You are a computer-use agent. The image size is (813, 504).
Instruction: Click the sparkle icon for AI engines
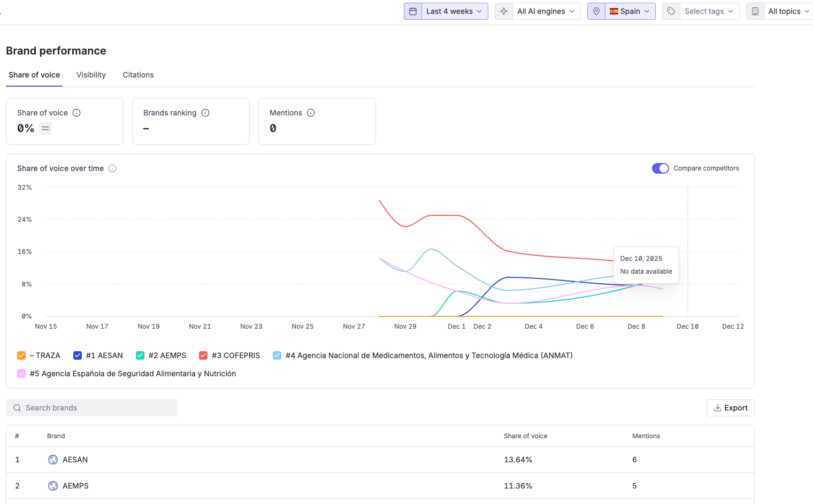[504, 11]
